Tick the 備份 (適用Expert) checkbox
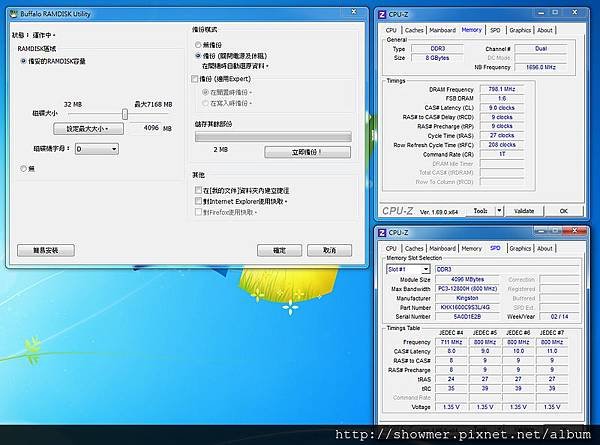This screenshot has height=445, width=600. tap(194, 79)
